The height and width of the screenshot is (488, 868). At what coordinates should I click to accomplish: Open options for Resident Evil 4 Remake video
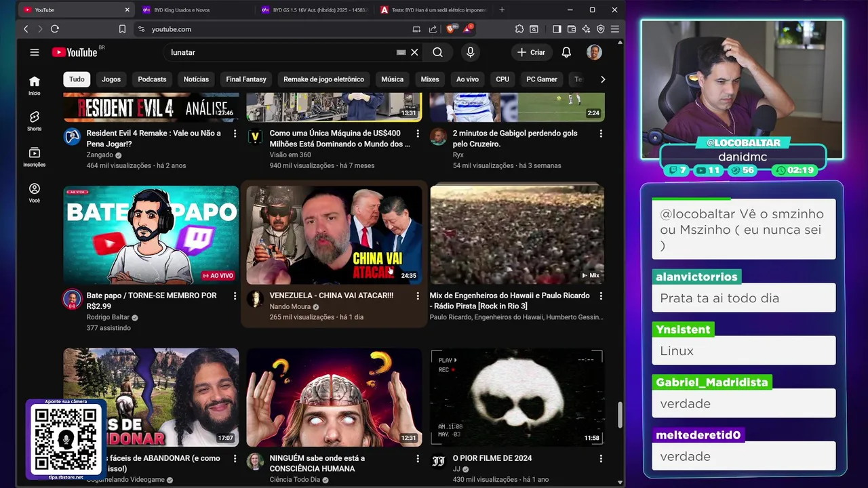click(x=235, y=134)
